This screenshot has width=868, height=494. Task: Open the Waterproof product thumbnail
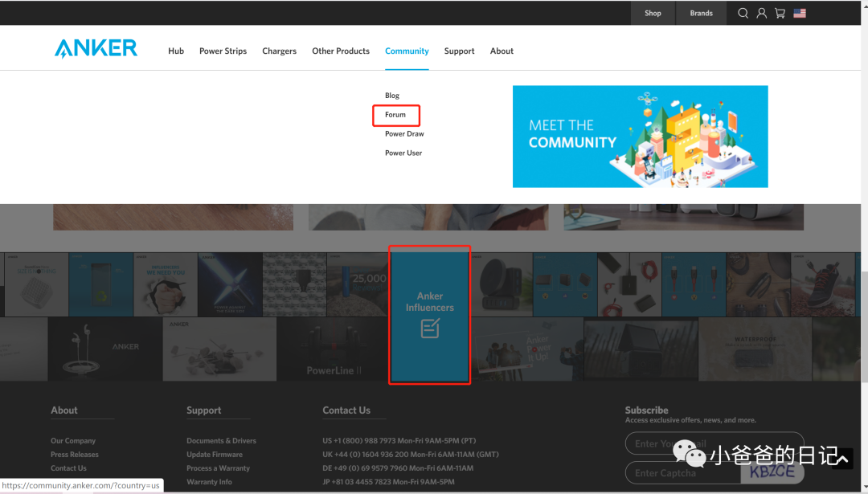coord(755,349)
